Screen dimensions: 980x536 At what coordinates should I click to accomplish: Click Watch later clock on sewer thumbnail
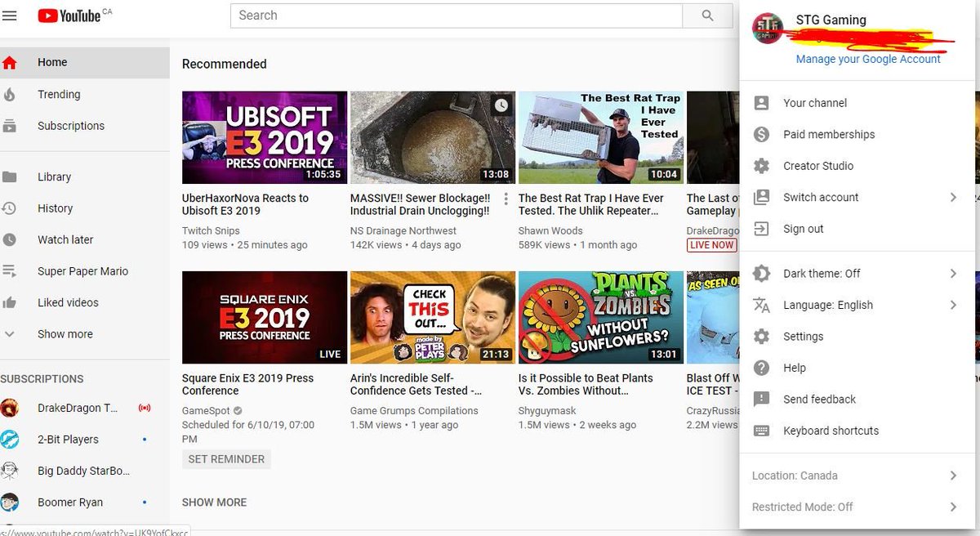[501, 105]
